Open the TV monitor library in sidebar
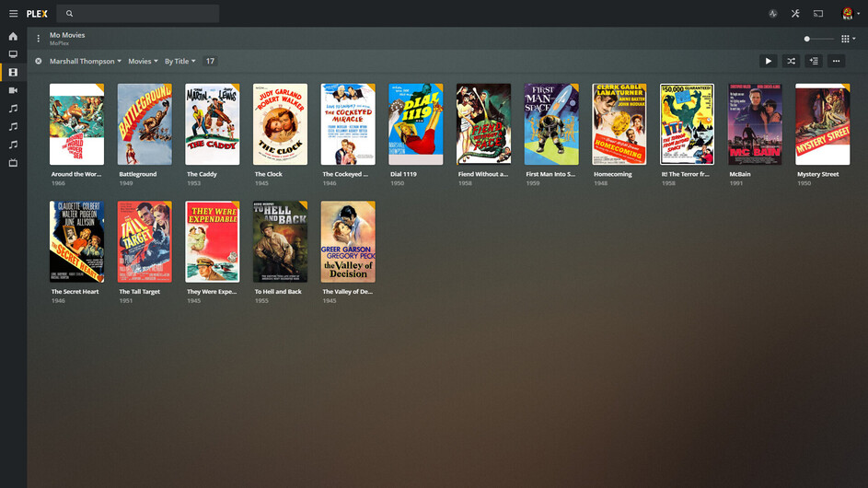This screenshot has height=488, width=868. pos(13,54)
